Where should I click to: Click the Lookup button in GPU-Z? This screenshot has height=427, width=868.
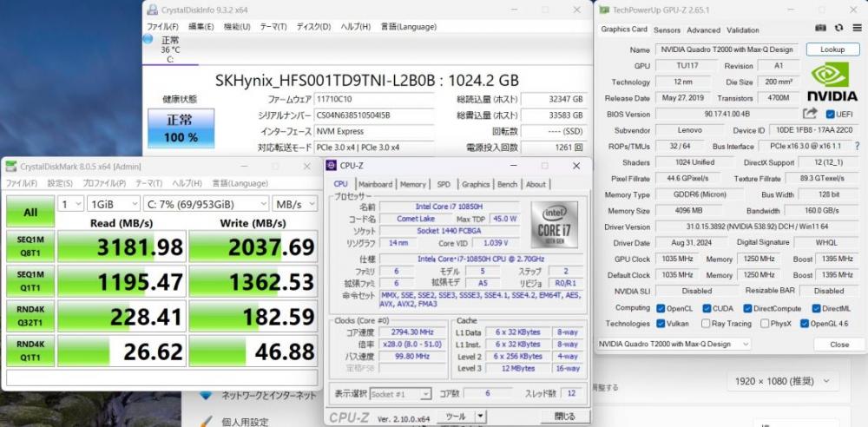[832, 49]
